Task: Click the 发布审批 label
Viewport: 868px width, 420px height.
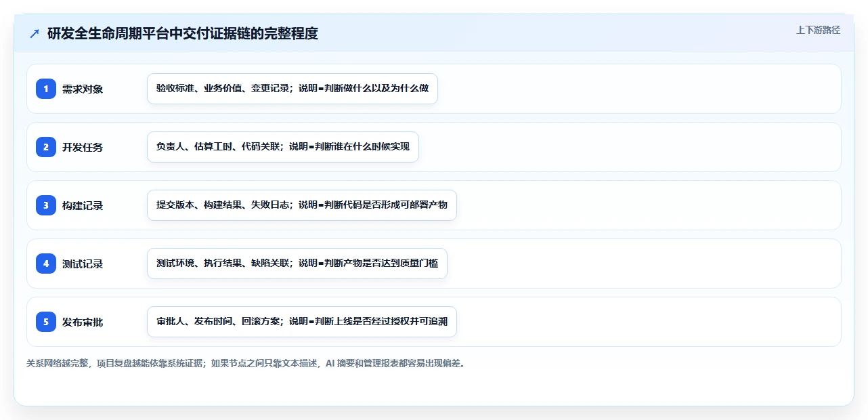Action: [83, 322]
